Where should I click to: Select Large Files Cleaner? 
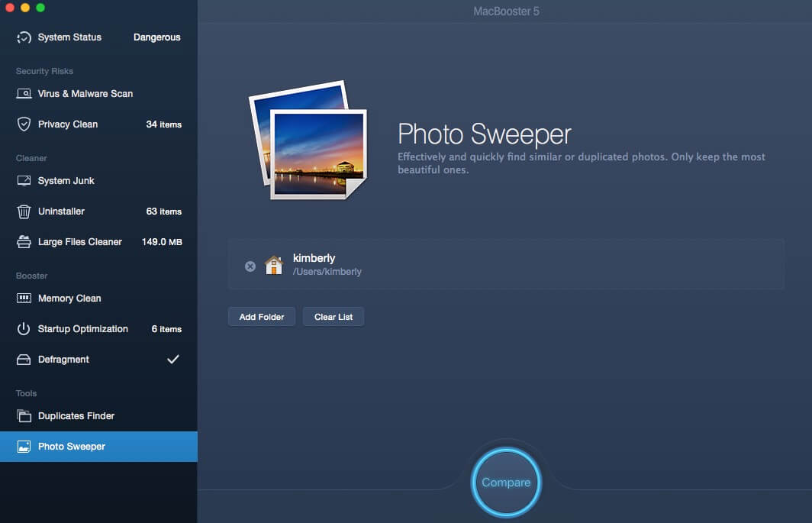tap(98, 242)
